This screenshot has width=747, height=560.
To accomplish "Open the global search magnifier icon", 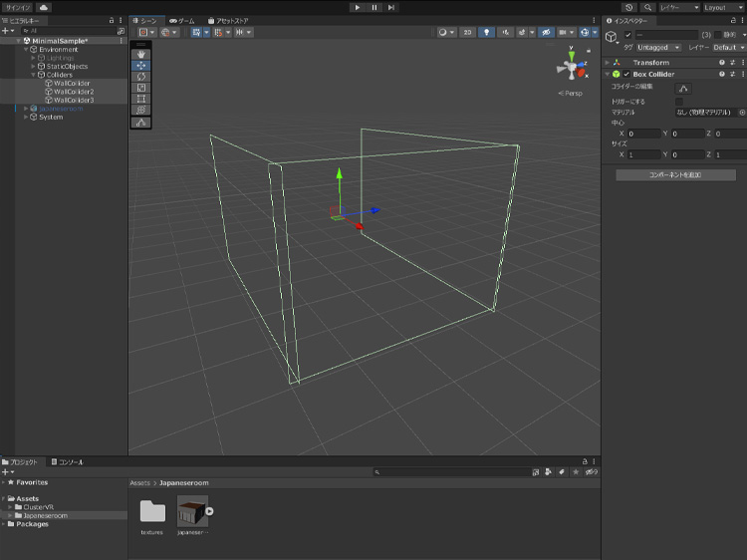I will [x=646, y=7].
